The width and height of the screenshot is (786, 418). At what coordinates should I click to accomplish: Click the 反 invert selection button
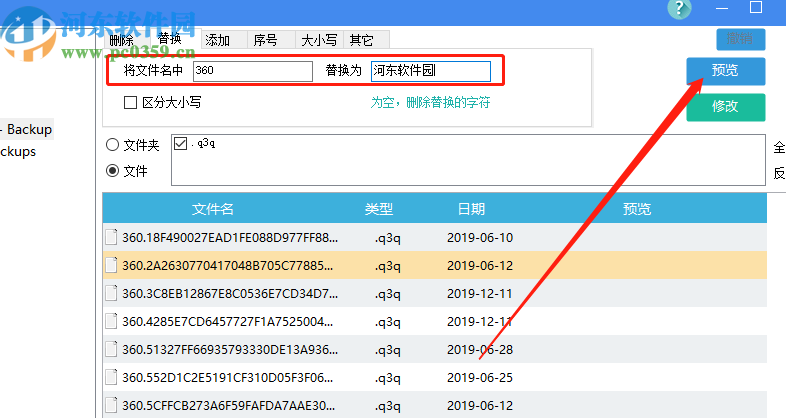click(779, 173)
